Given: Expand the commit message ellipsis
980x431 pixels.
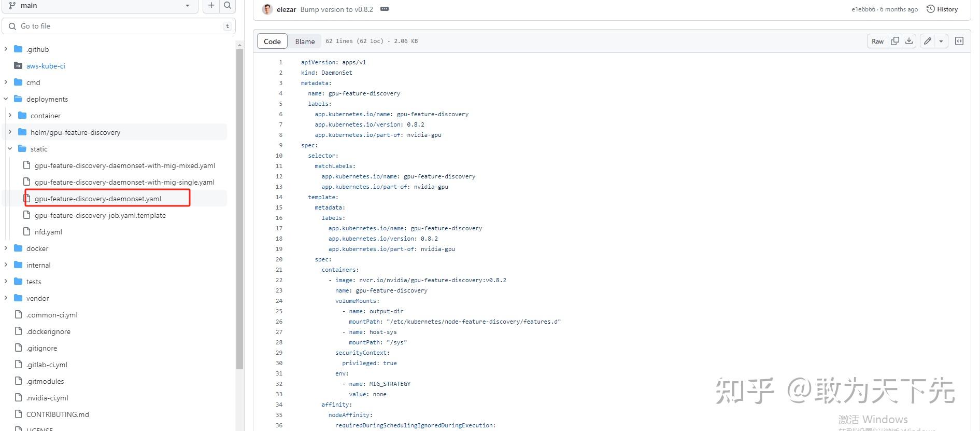Looking at the screenshot, I should point(385,9).
